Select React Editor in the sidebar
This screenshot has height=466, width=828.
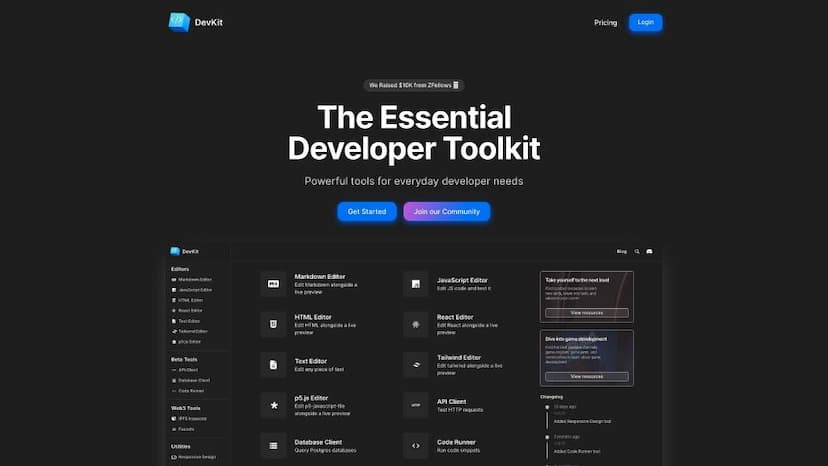[187, 311]
